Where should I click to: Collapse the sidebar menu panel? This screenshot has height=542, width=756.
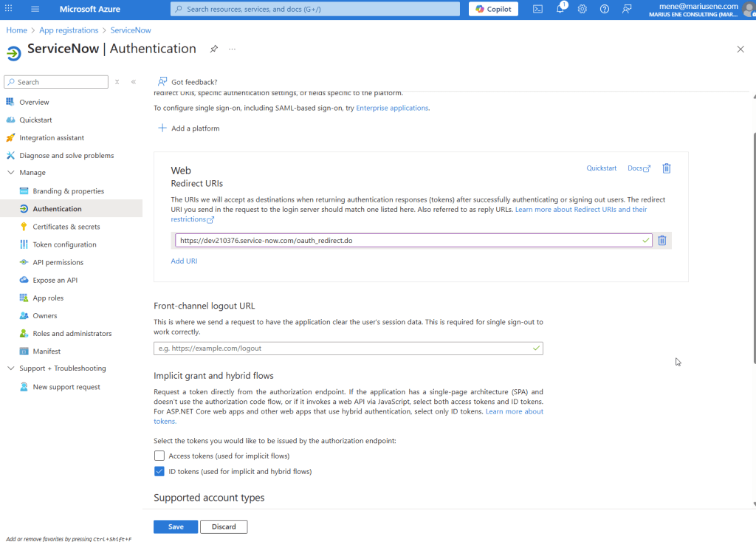pyautogui.click(x=134, y=82)
